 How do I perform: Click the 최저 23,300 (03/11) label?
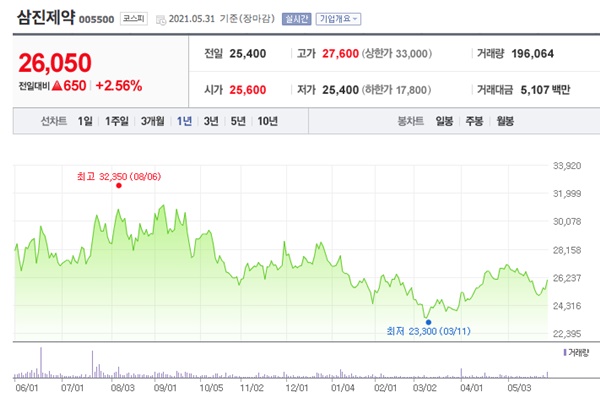click(x=429, y=331)
